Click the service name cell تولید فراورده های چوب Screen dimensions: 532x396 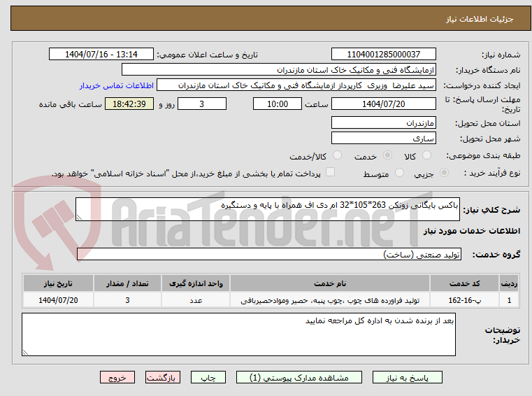(x=330, y=300)
